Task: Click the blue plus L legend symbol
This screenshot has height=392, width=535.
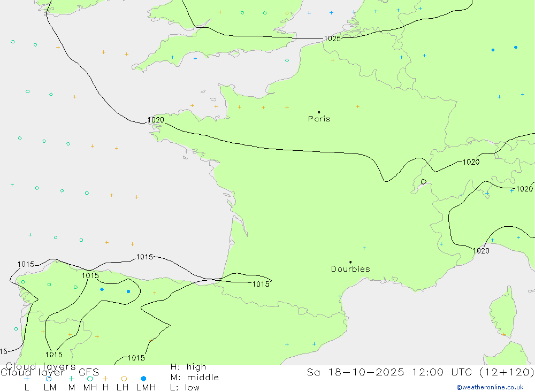Action: pos(27,379)
